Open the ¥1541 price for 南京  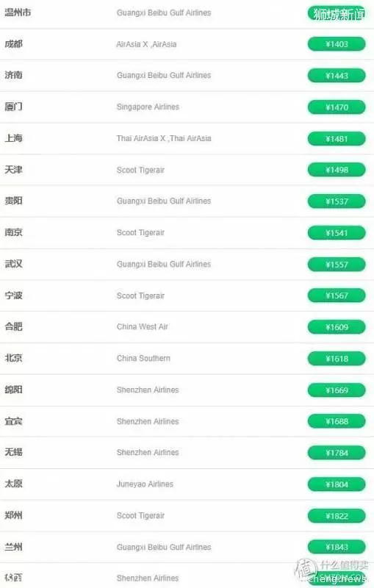[337, 233]
